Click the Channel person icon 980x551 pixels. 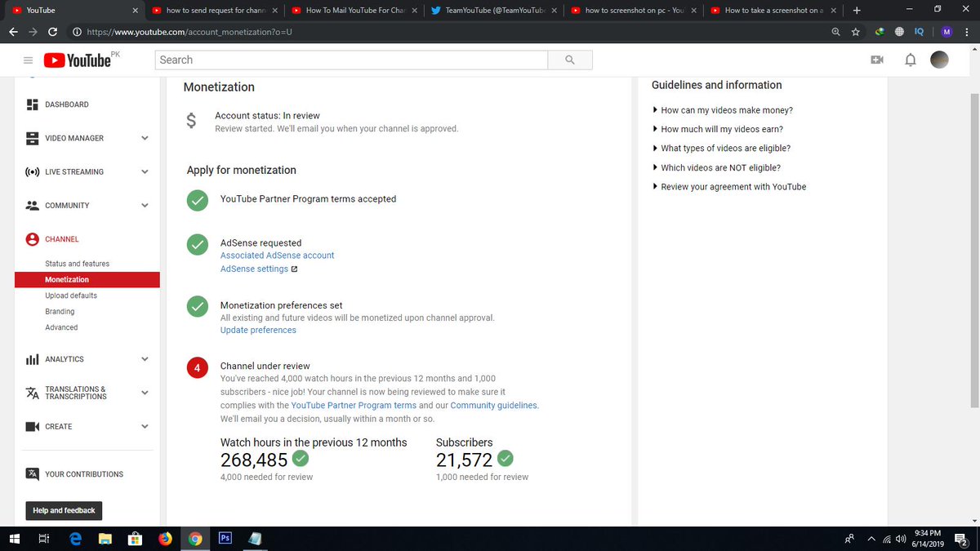tap(33, 239)
